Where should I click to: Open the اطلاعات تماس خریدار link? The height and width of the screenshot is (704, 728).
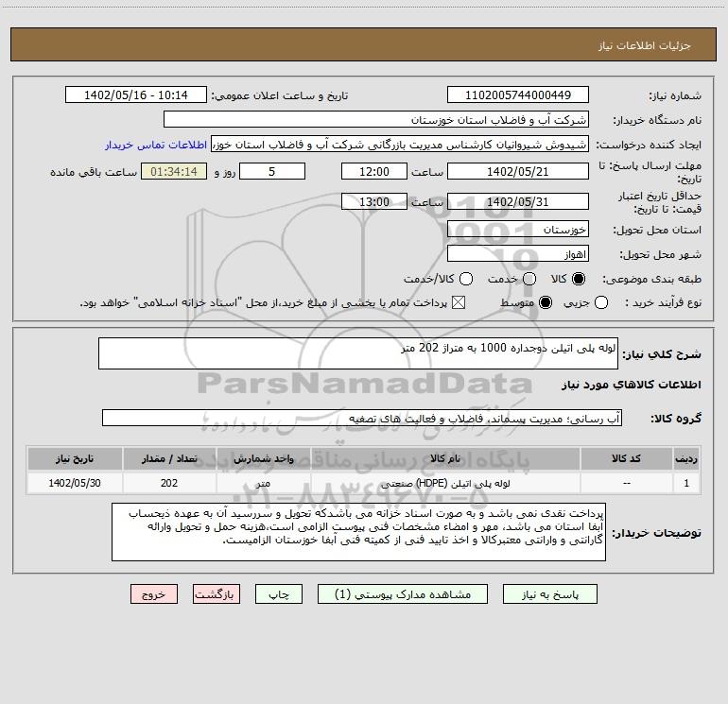156,145
